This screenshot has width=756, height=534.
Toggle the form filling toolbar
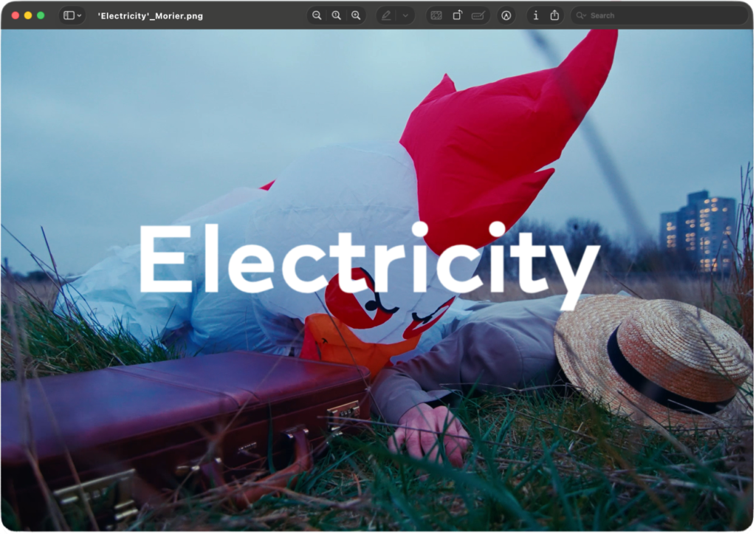coord(478,16)
